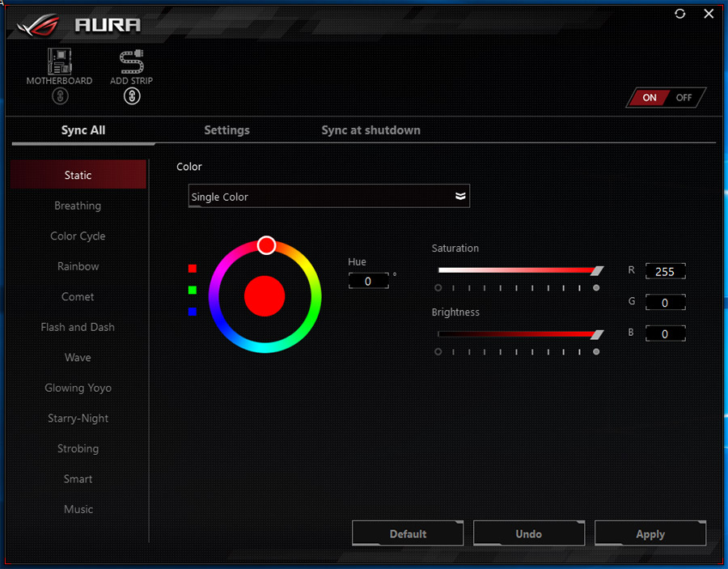This screenshot has width=728, height=569.
Task: Toggle sync link under Add Strip
Action: 132,96
